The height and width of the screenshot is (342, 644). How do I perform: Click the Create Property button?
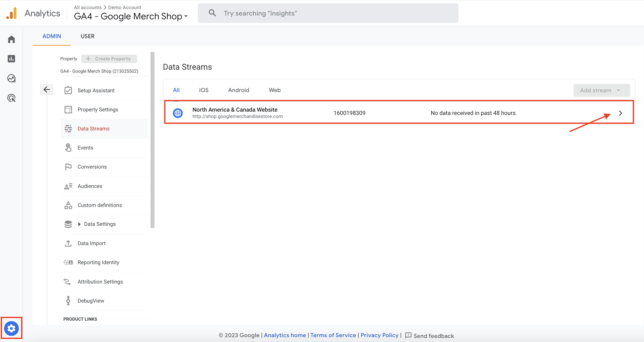click(109, 59)
